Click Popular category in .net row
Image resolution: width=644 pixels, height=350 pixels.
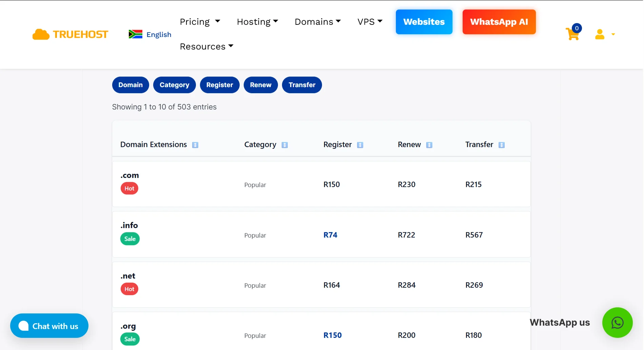[x=255, y=286]
